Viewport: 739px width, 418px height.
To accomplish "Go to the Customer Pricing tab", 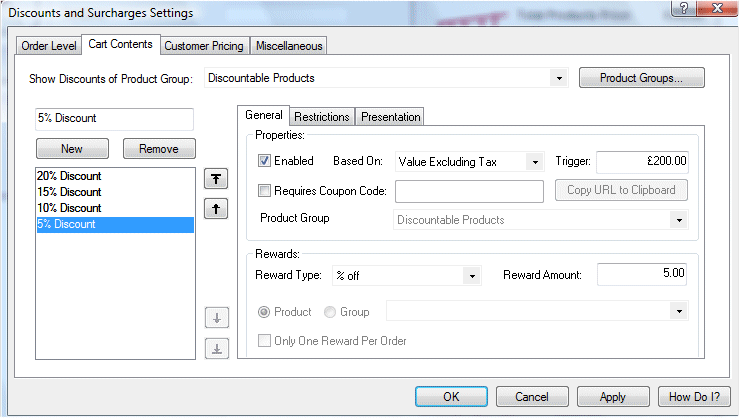I will tap(203, 46).
